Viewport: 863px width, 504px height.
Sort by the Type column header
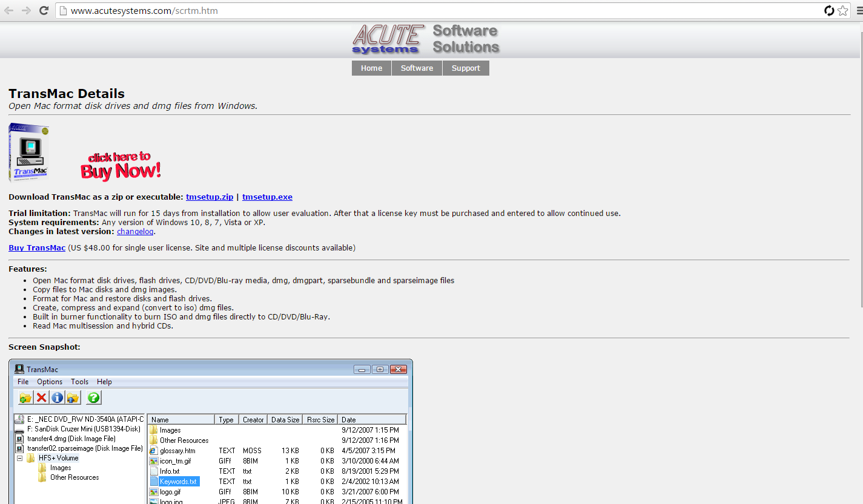pos(226,419)
